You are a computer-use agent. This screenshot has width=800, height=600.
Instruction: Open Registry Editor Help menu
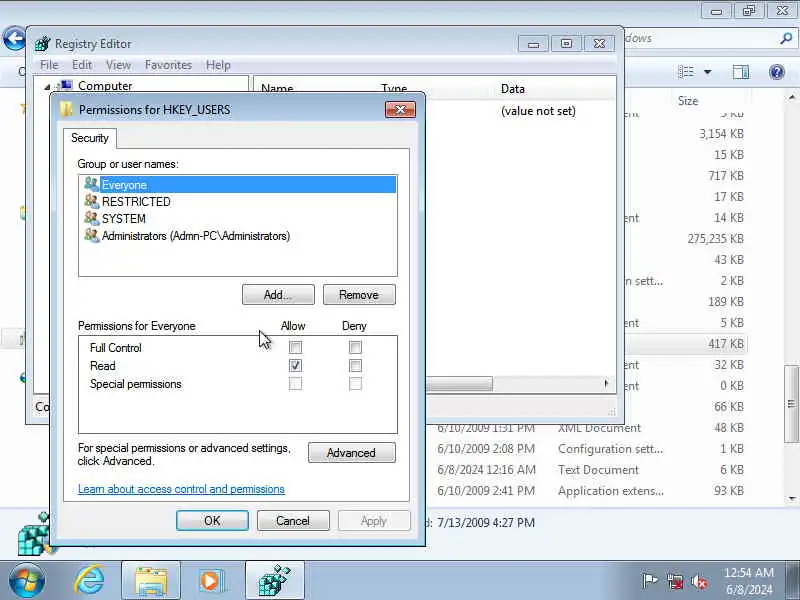click(218, 65)
